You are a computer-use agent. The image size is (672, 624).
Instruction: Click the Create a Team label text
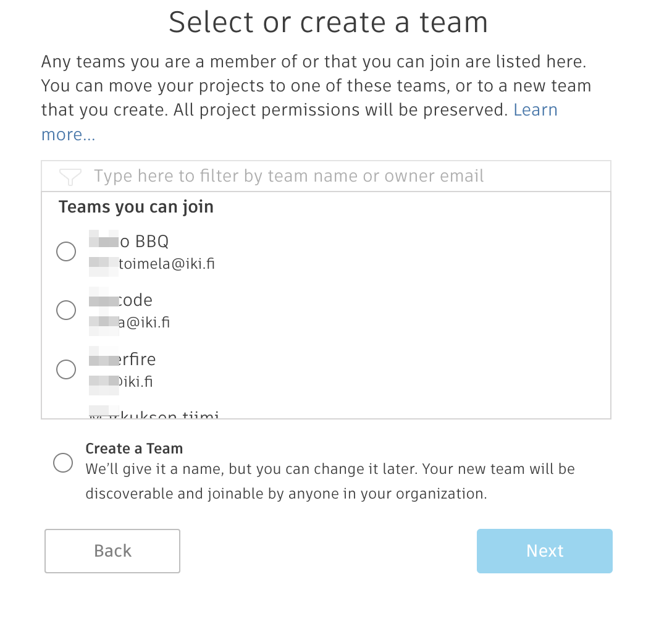(134, 449)
